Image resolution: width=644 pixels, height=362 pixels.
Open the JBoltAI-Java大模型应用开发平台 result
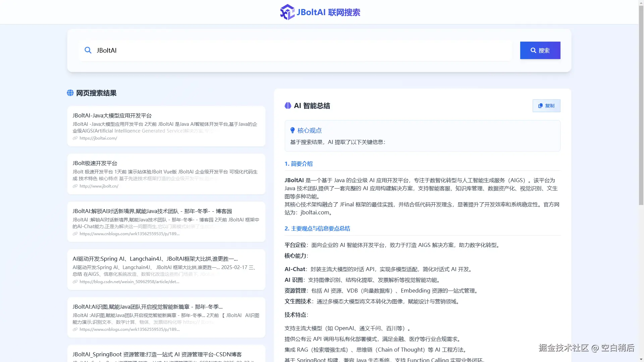(x=112, y=115)
